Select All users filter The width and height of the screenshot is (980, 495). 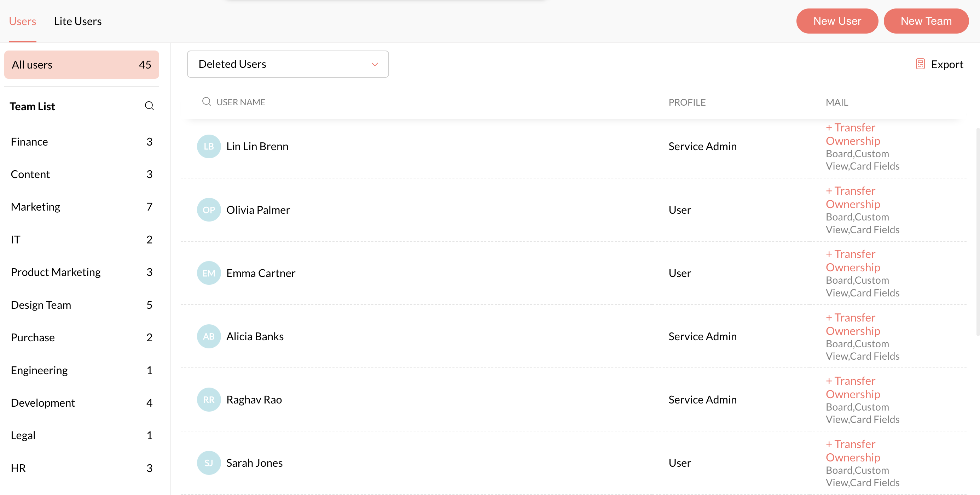(x=81, y=65)
